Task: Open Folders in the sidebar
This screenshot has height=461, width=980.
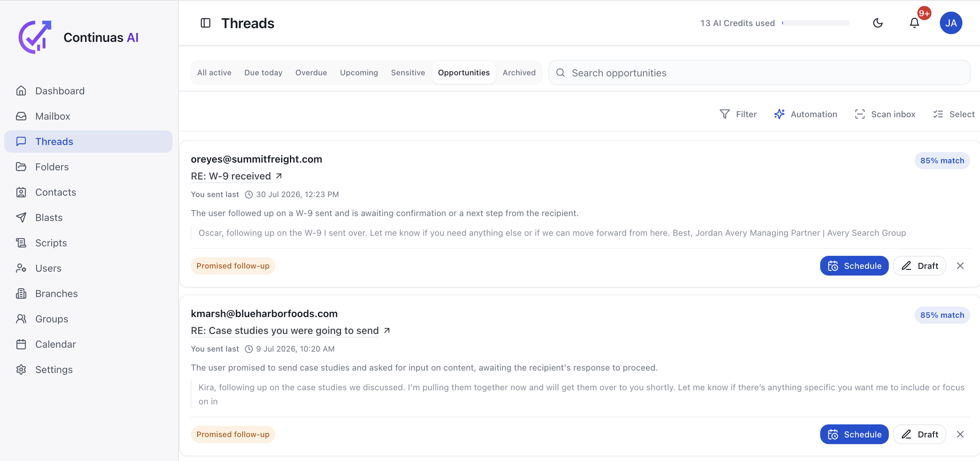Action: pyautogui.click(x=88, y=167)
